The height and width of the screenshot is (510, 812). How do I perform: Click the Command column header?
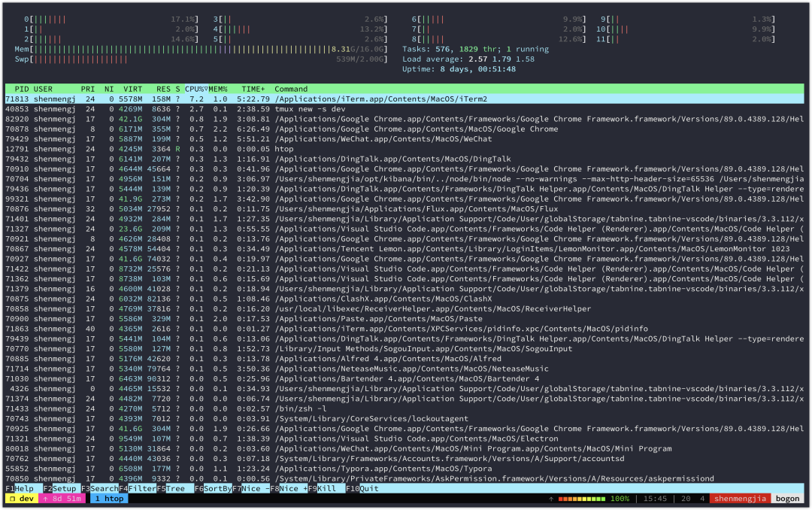coord(291,90)
